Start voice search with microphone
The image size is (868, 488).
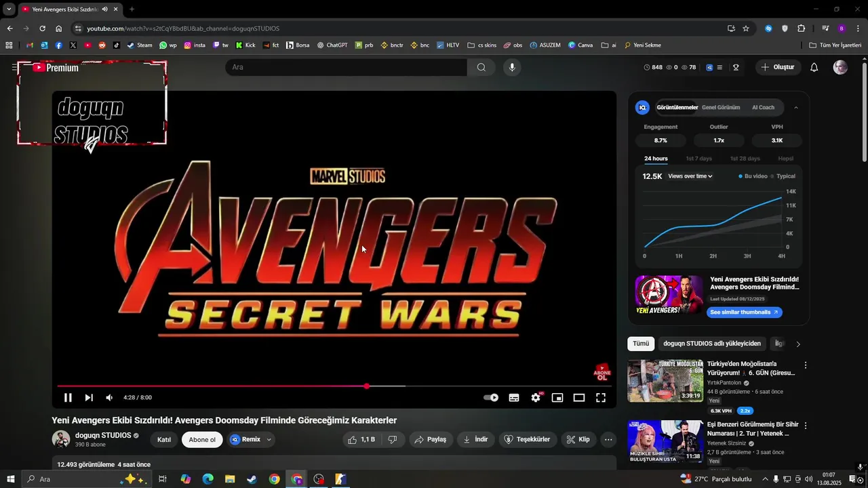tap(512, 67)
